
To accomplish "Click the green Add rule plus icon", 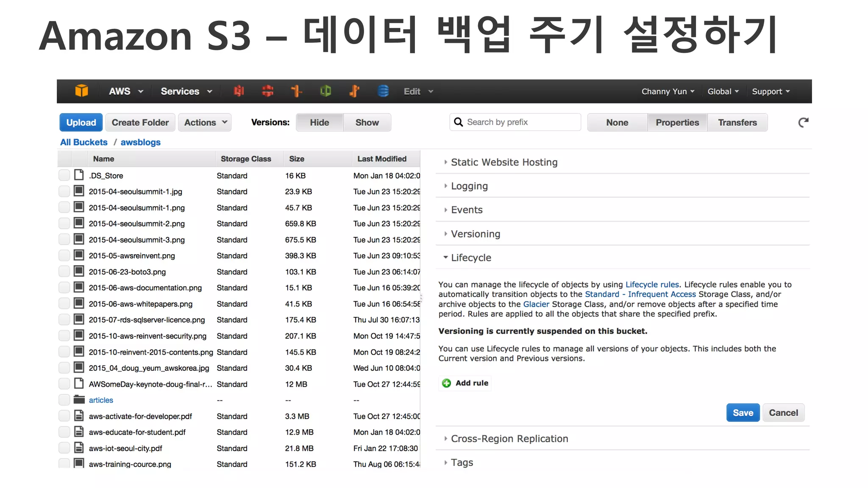I will [x=446, y=383].
